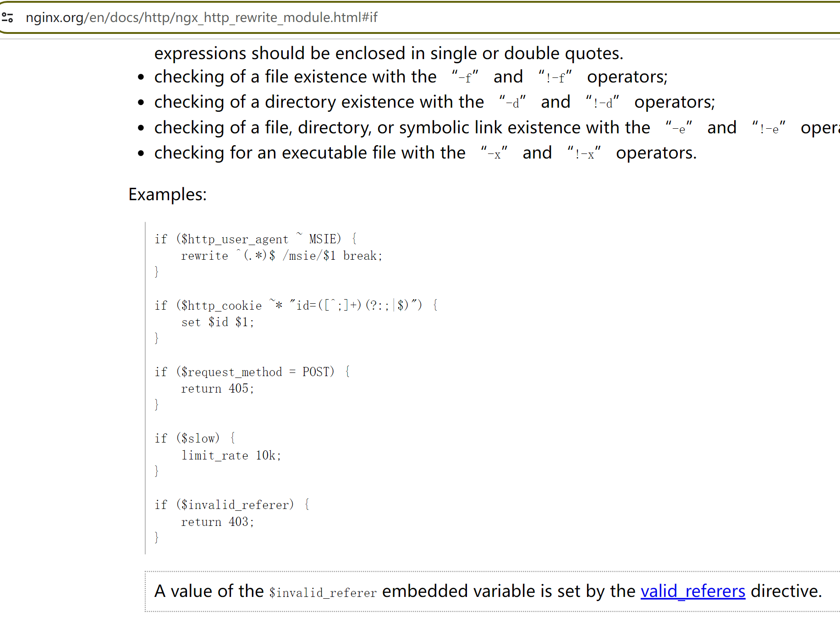840x618 pixels.
Task: Click the bullet about file existence operators
Action: click(x=295, y=77)
